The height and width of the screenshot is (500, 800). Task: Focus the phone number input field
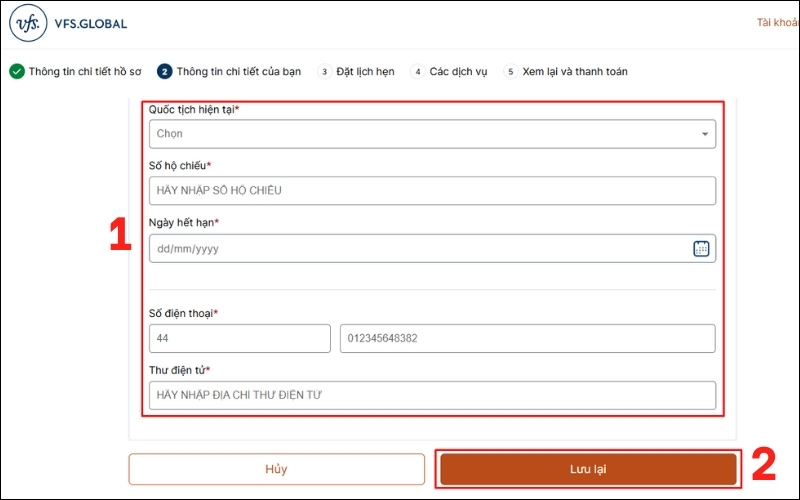point(527,338)
